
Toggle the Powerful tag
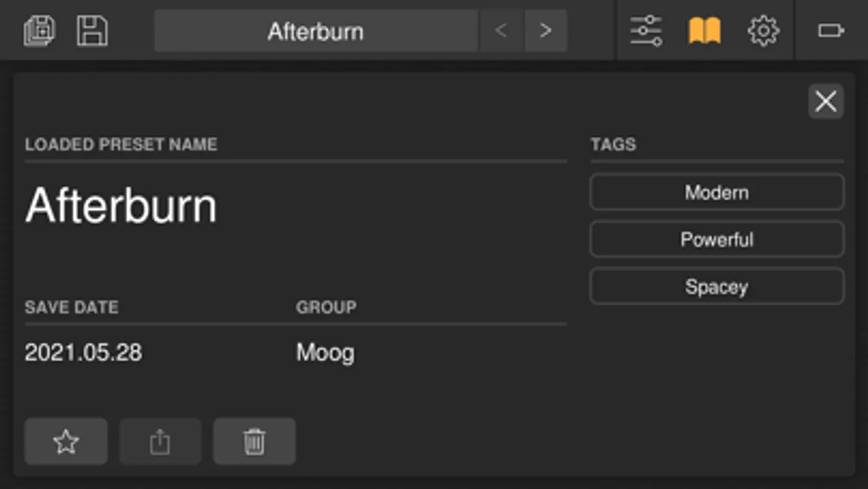[x=717, y=239]
